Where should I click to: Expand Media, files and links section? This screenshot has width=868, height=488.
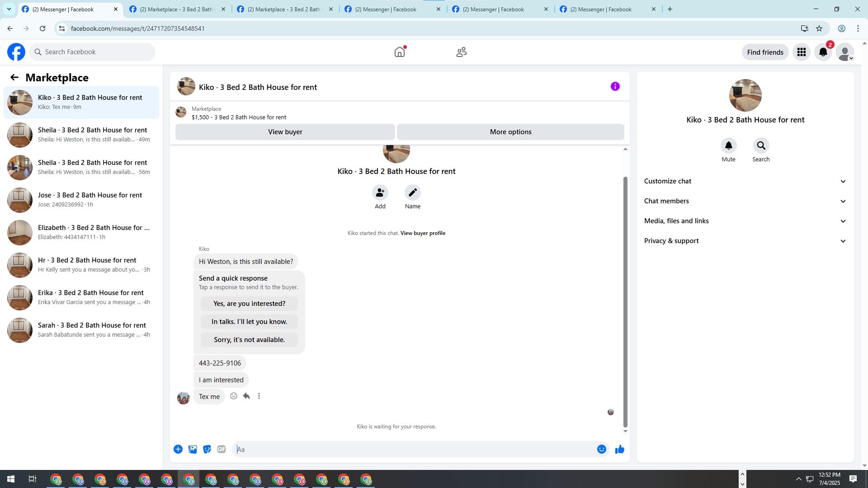[745, 221]
